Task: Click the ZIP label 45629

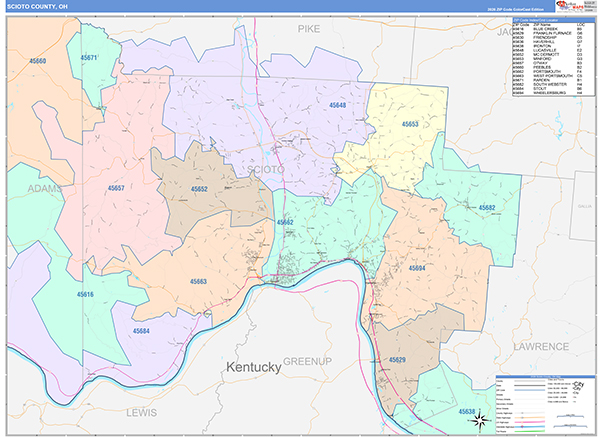Action: 397,360
